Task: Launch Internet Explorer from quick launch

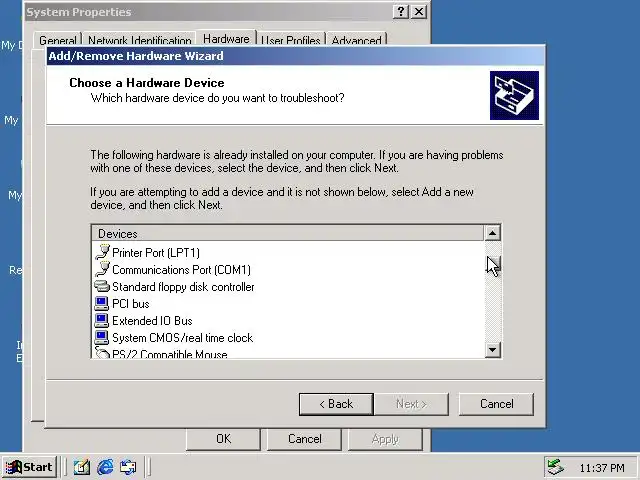Action: (105, 467)
